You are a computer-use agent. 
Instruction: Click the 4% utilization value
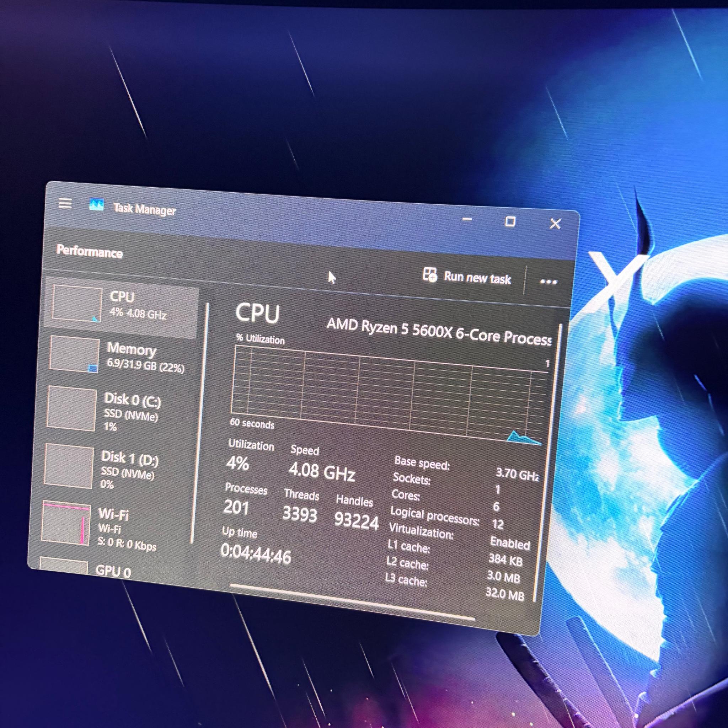click(x=237, y=463)
